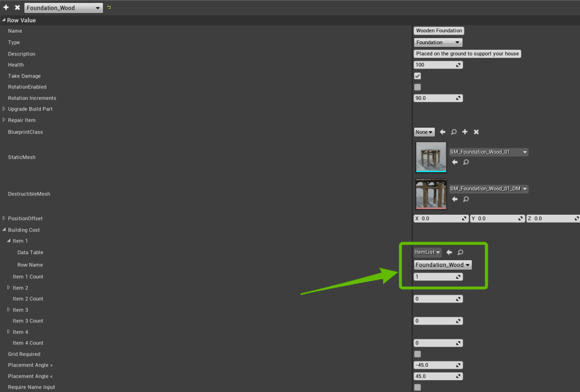
Task: Use selected asset arrow for Item 1 Data Table
Action: coord(449,252)
